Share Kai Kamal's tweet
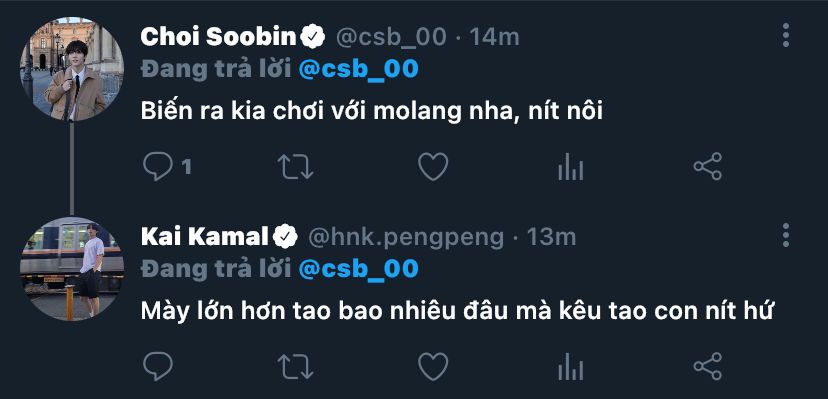The height and width of the screenshot is (399, 828). pyautogui.click(x=708, y=366)
